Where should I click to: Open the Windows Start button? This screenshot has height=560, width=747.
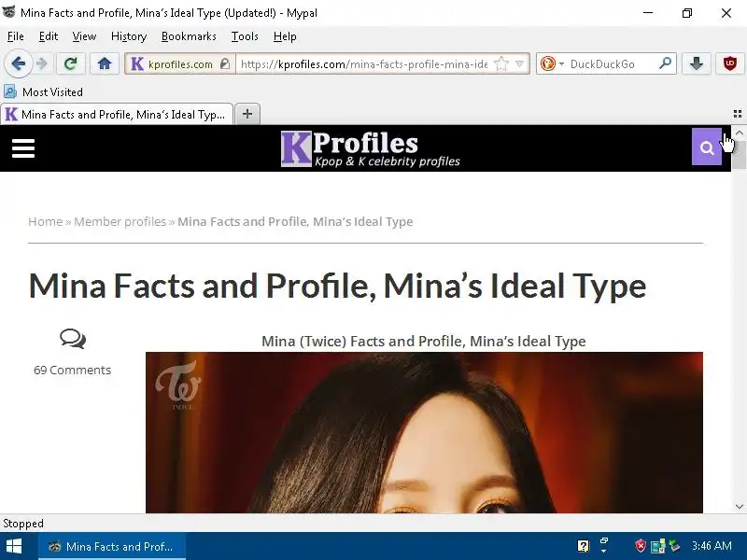pos(14,546)
